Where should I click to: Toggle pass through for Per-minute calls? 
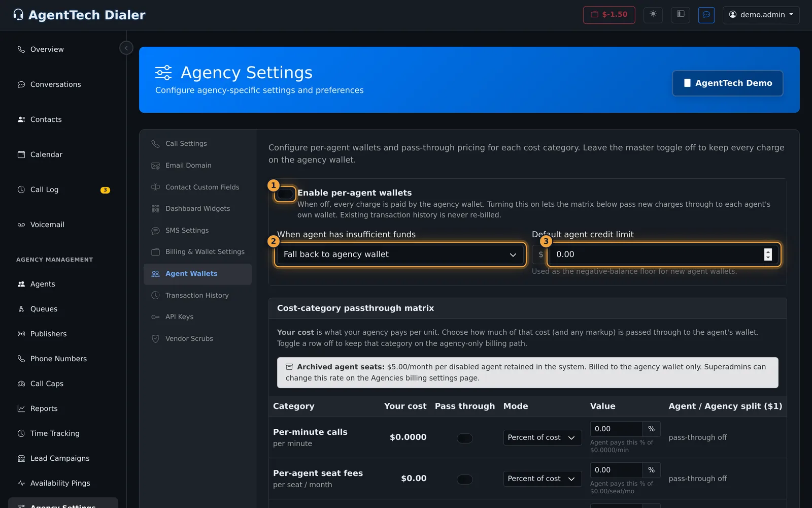[465, 438]
